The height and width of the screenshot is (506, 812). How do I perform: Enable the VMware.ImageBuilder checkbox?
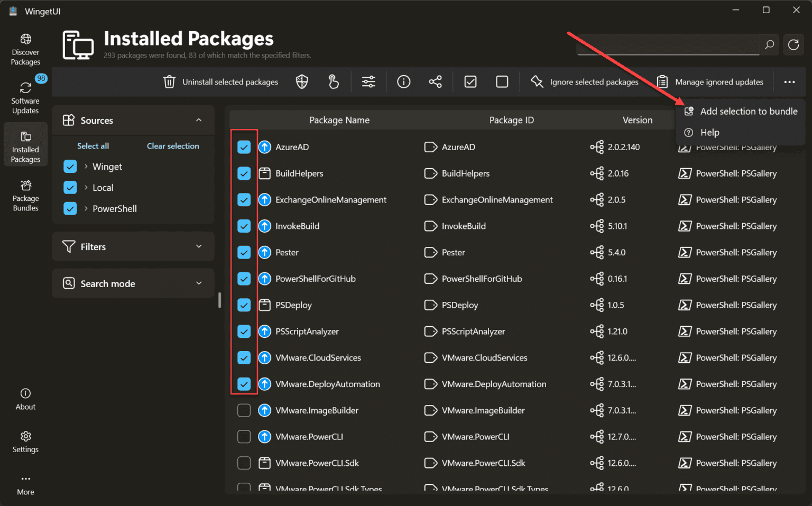[244, 410]
